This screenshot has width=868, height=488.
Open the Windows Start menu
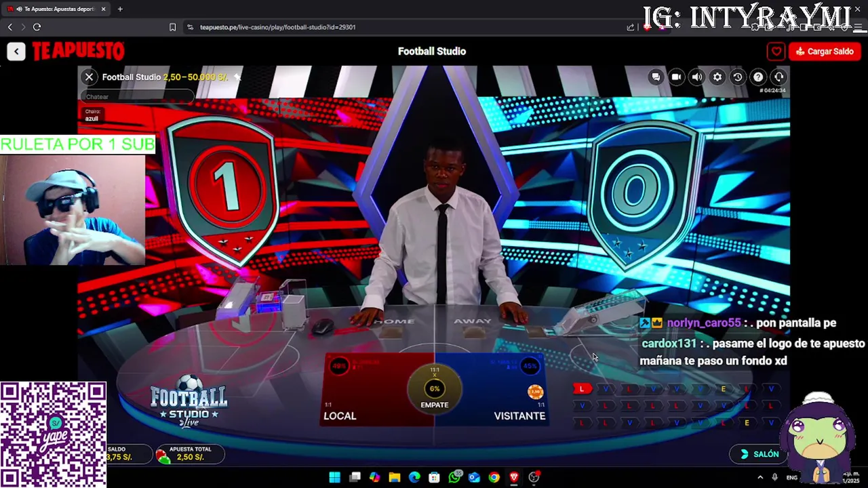[334, 477]
